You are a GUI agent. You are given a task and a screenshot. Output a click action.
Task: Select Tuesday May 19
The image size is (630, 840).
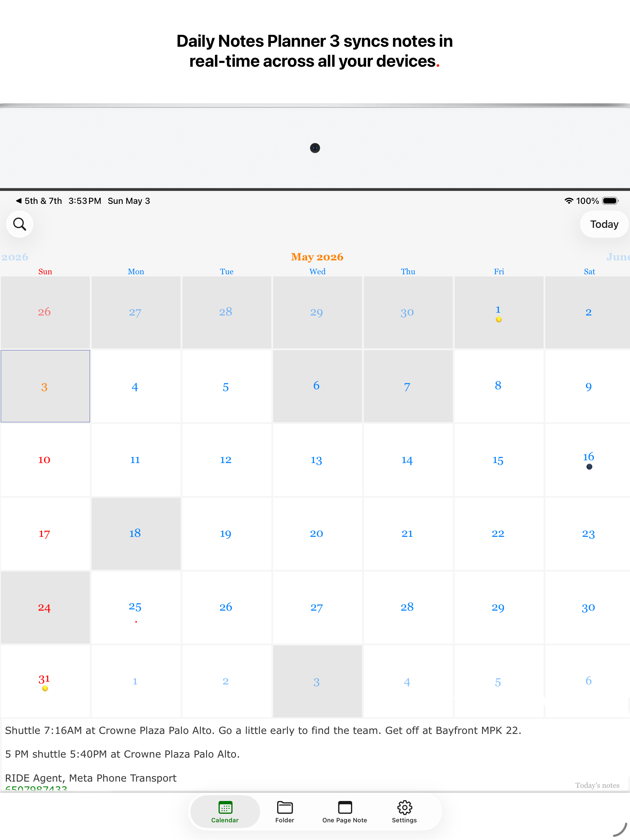tap(226, 533)
